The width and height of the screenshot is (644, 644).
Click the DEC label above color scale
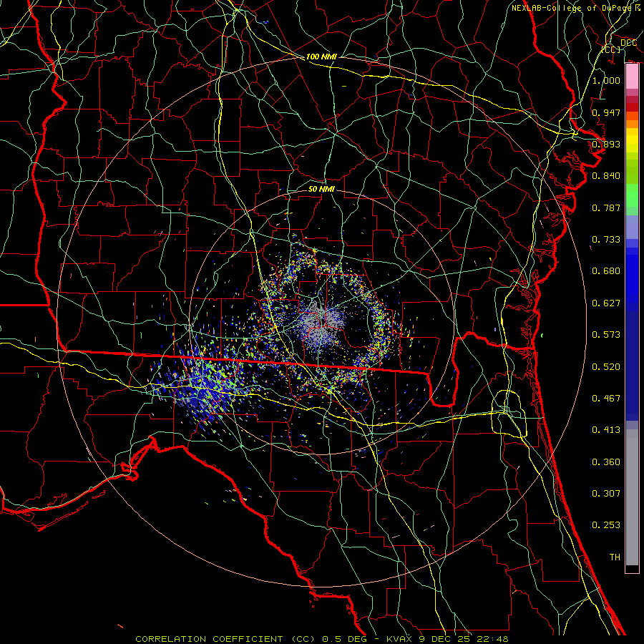tap(628, 43)
